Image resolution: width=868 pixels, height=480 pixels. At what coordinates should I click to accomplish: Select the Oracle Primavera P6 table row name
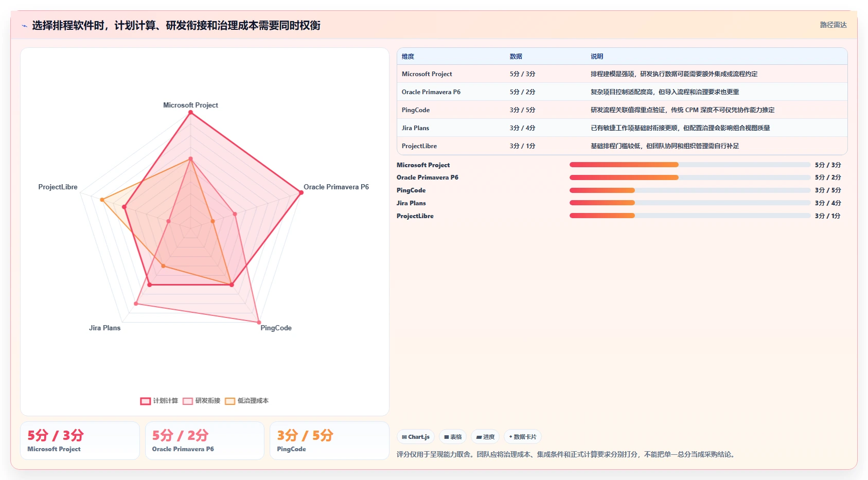(431, 92)
